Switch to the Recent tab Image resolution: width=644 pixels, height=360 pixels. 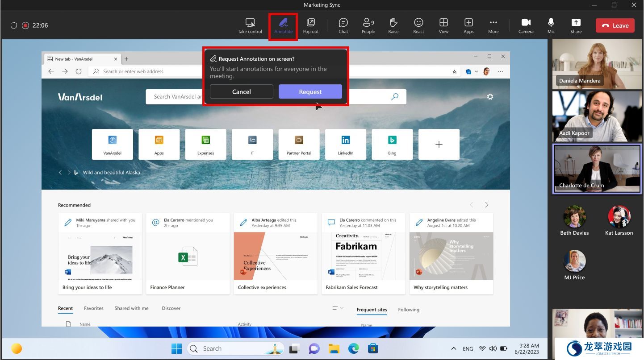point(65,309)
